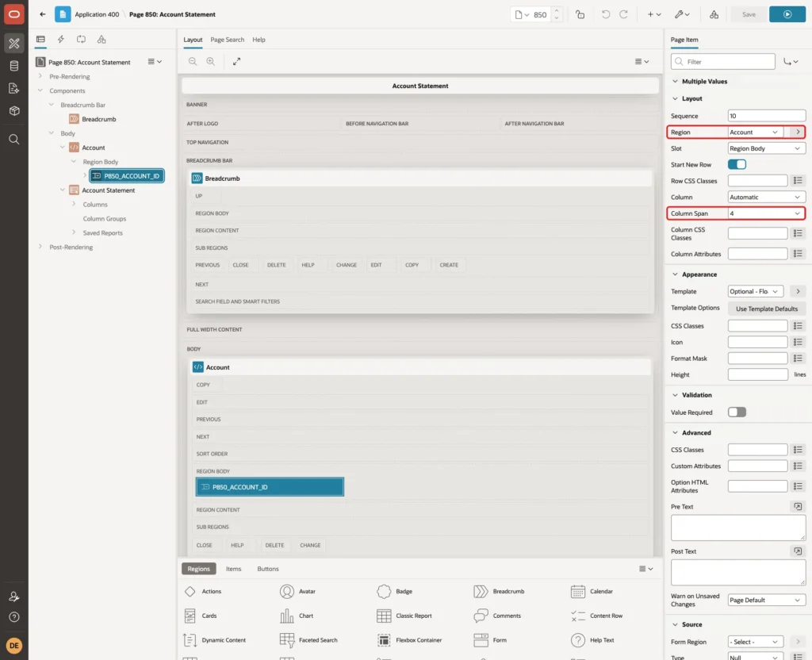Open the Administration user icon in sidebar
Image resolution: width=812 pixels, height=660 pixels.
click(14, 597)
